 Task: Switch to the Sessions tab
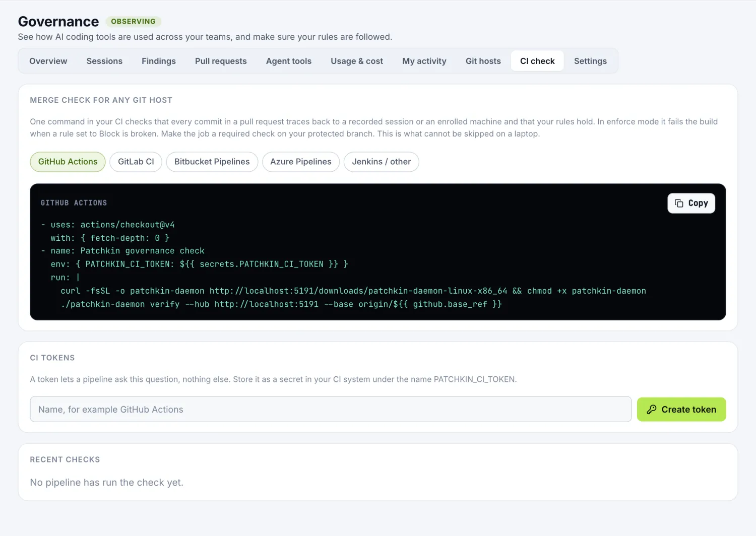tap(104, 61)
